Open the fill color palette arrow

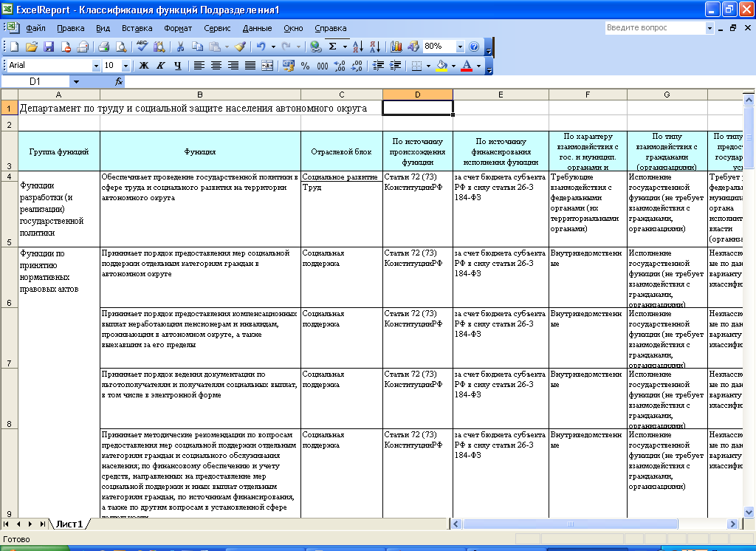click(x=453, y=66)
